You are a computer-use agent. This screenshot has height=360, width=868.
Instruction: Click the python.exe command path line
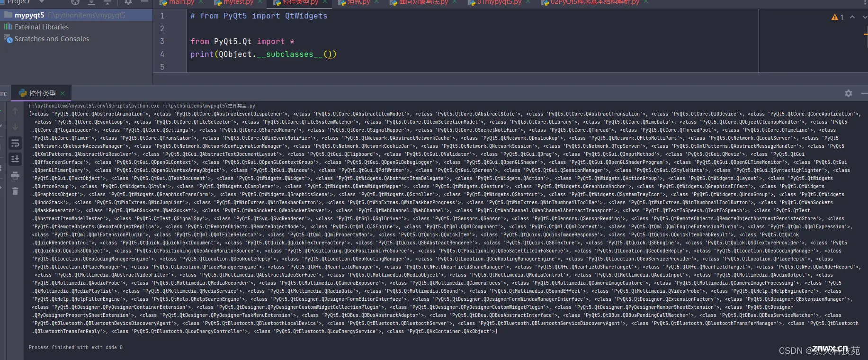142,106
